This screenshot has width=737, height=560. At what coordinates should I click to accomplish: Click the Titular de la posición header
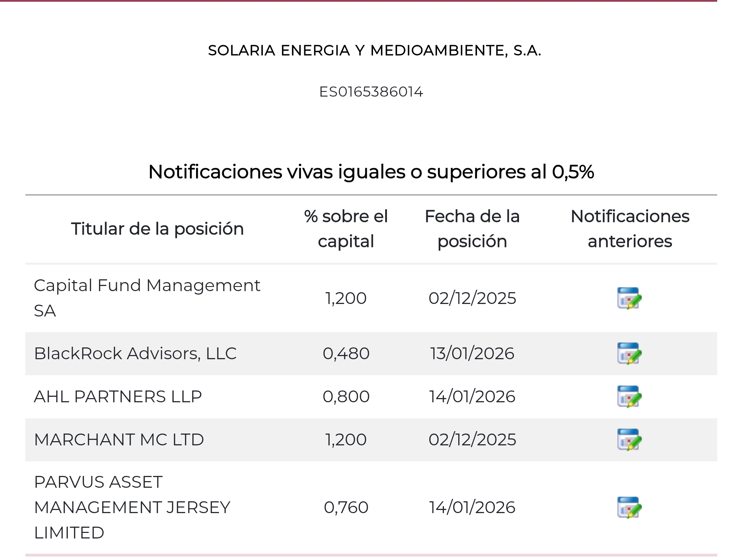click(157, 229)
